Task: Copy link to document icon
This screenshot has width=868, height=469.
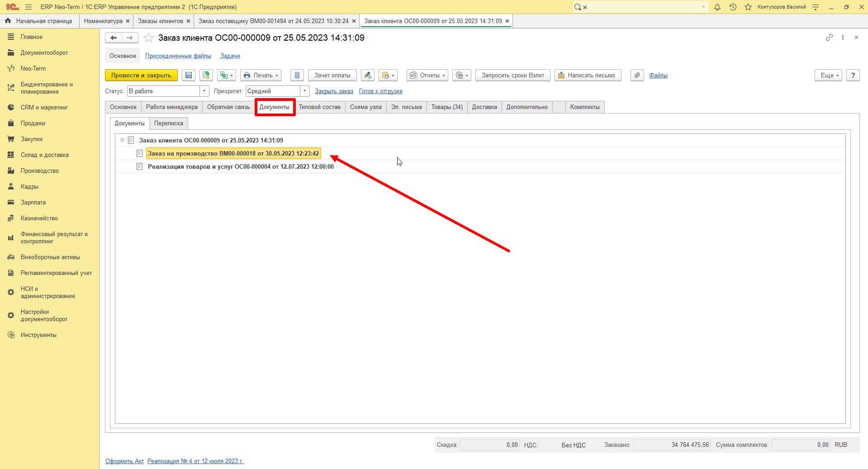Action: click(x=829, y=38)
